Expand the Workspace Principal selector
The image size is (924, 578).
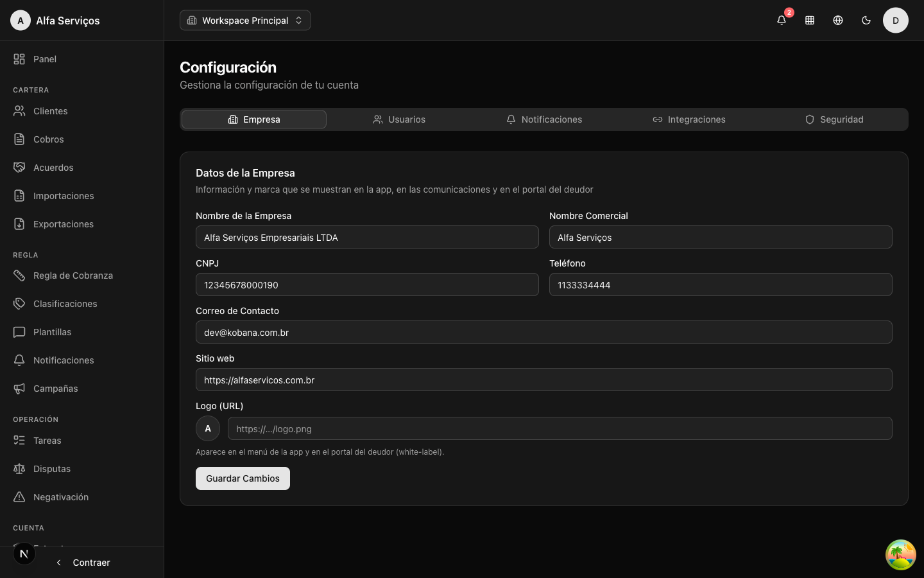245,20
